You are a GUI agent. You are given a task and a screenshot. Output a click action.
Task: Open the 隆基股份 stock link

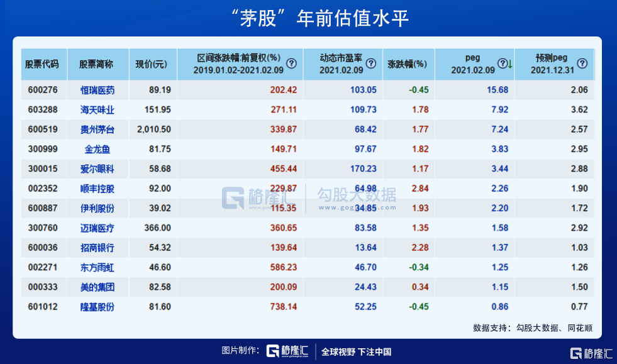pos(97,307)
